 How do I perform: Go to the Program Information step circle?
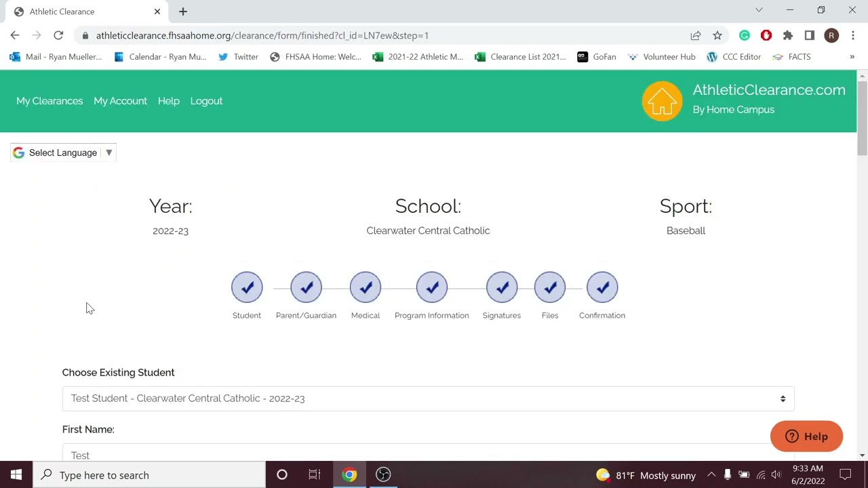432,287
